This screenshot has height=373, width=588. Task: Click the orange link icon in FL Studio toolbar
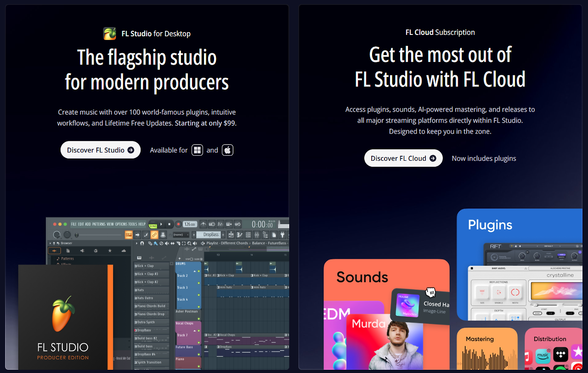154,235
